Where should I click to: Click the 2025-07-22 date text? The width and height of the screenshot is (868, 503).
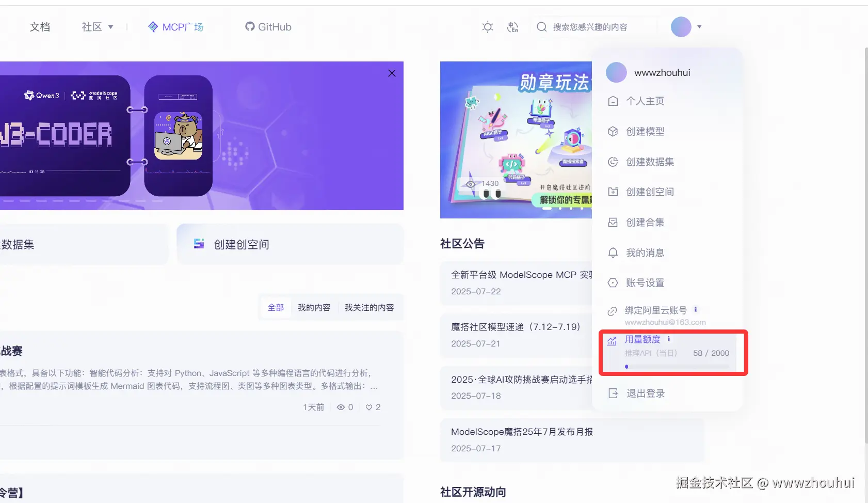[476, 291]
